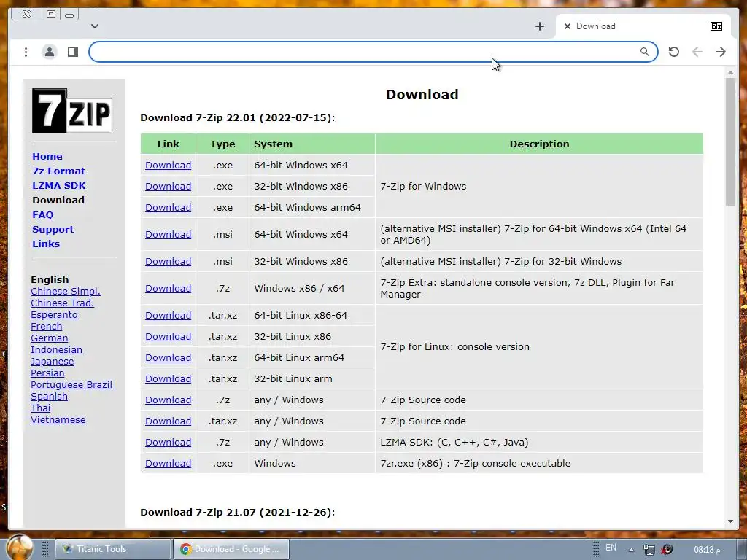This screenshot has width=747, height=560.
Task: Toggle the side panel icon
Action: 73,52
